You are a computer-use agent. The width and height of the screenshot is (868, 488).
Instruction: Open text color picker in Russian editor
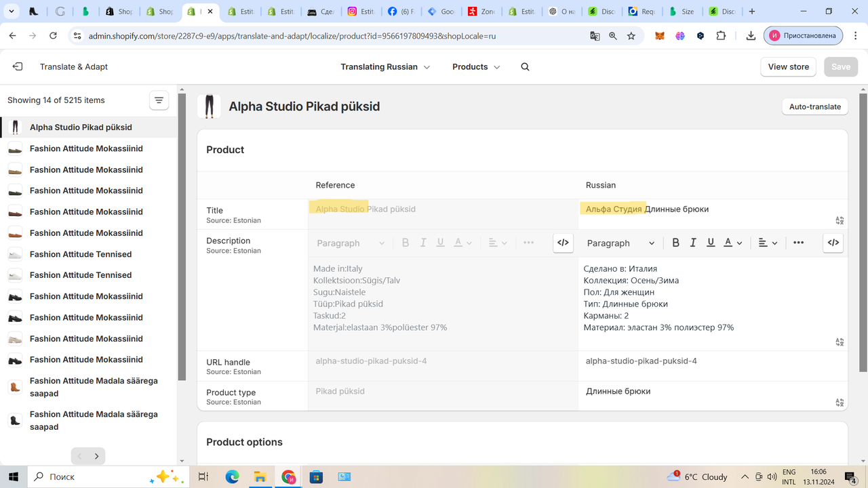[733, 243]
